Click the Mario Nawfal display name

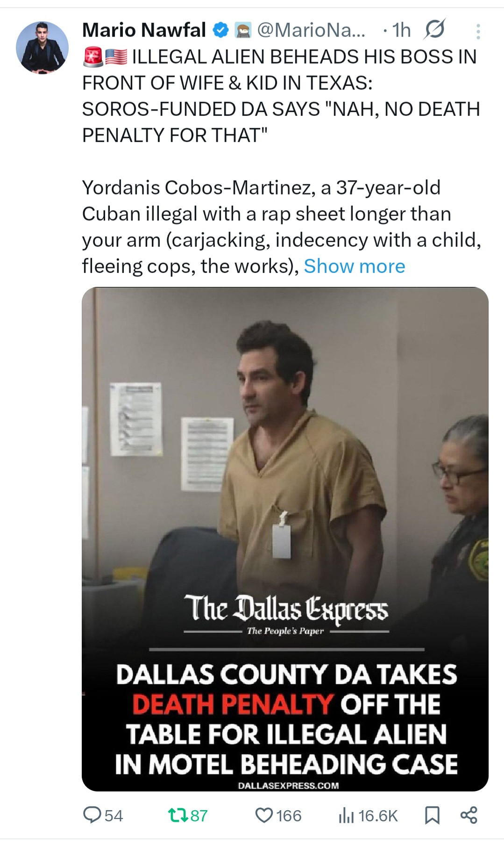[144, 30]
